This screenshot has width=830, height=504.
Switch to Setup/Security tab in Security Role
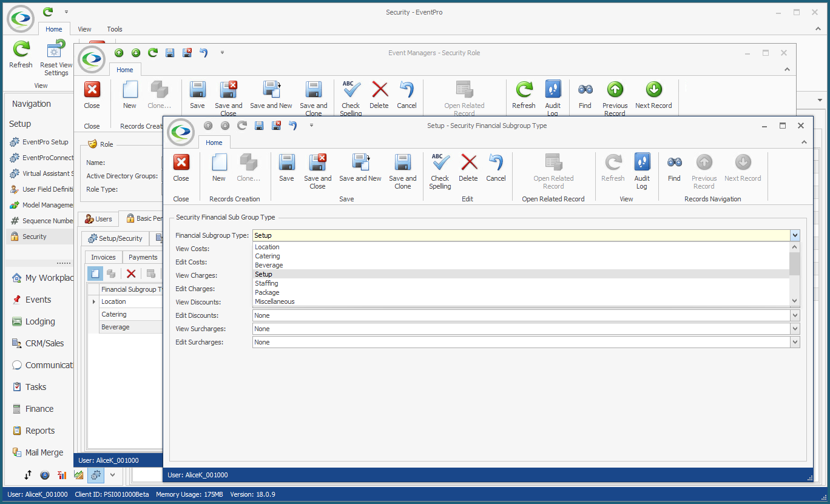point(115,238)
